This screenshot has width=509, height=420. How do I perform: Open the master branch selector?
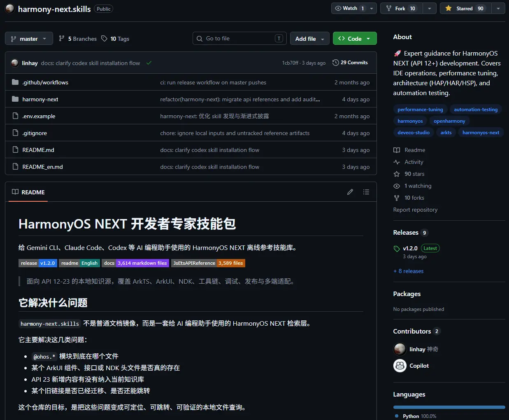point(29,39)
